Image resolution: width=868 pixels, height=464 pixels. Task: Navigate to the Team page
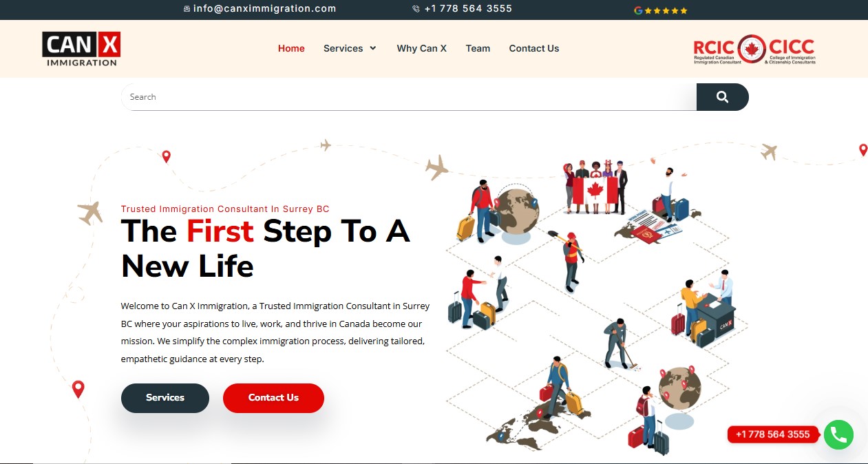(478, 48)
